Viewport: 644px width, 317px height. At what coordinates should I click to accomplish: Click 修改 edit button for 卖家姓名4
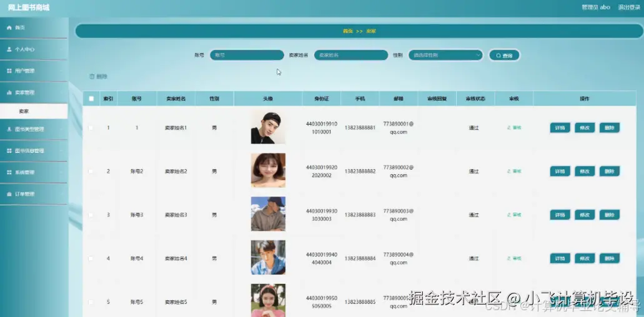(x=585, y=258)
